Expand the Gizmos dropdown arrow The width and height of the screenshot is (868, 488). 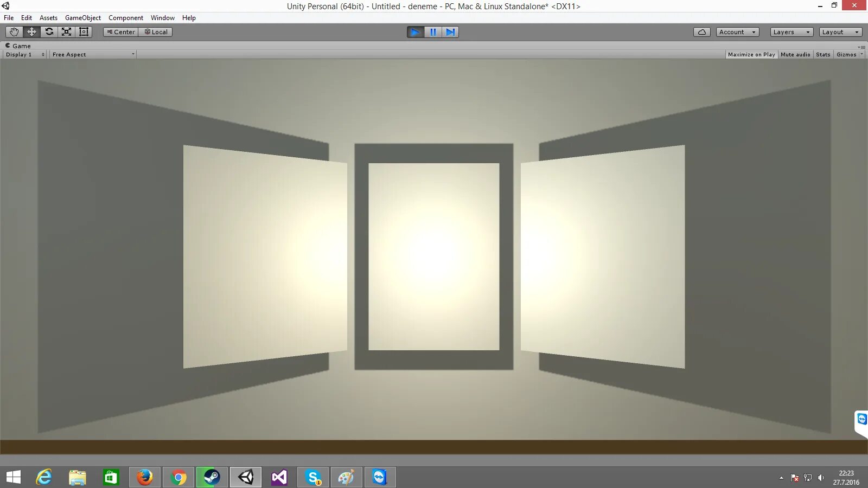point(862,54)
